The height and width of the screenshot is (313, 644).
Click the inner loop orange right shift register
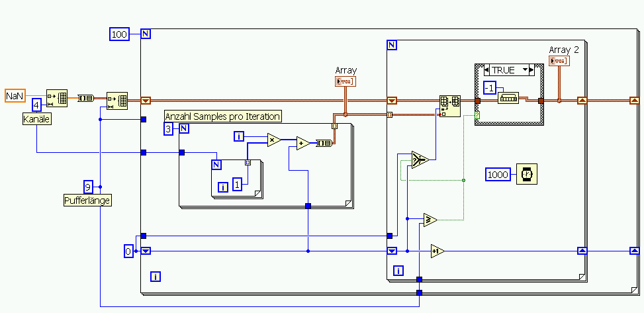pyautogui.click(x=582, y=100)
